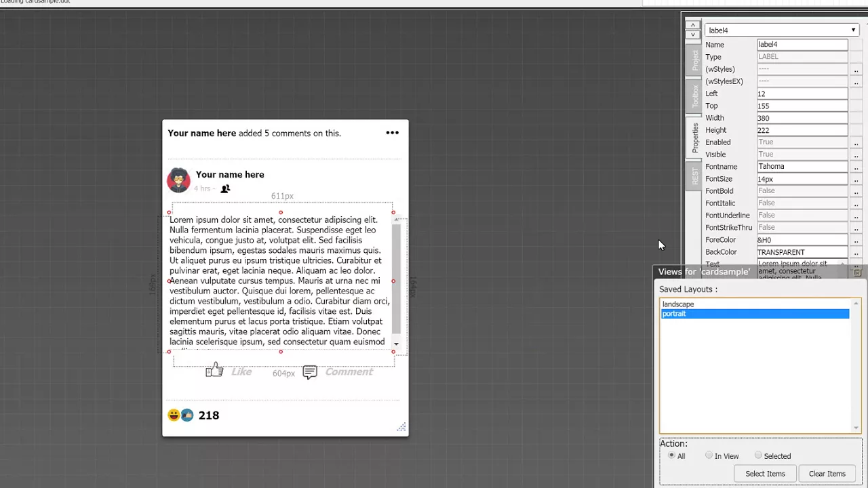Open the FontBold ellipsis picker
The height and width of the screenshot is (488, 868).
[x=856, y=191]
